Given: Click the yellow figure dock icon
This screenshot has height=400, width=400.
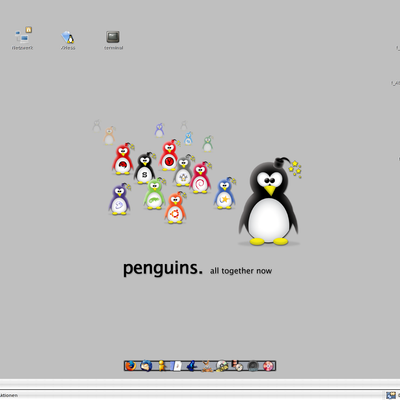Looking at the screenshot, I should click(162, 366).
